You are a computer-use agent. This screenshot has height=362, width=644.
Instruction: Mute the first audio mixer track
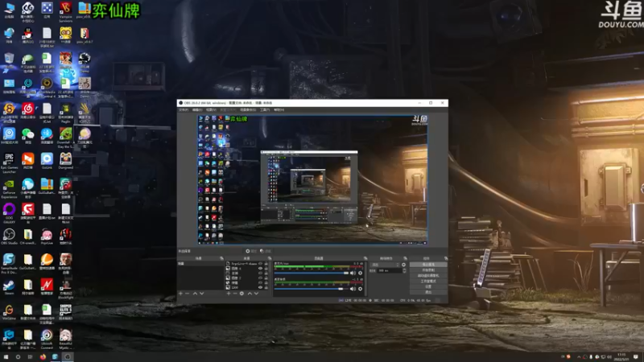click(x=353, y=273)
